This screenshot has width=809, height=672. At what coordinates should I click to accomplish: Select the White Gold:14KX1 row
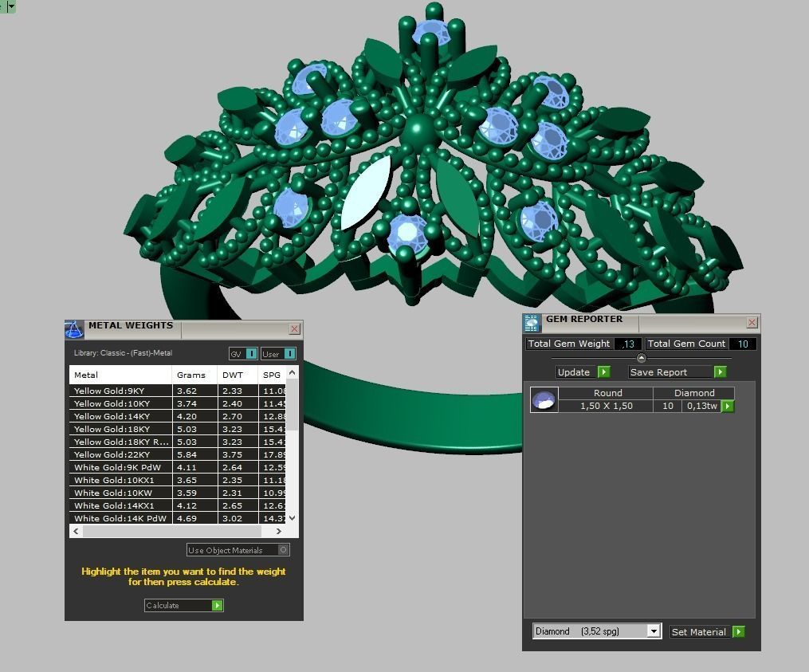tap(178, 506)
